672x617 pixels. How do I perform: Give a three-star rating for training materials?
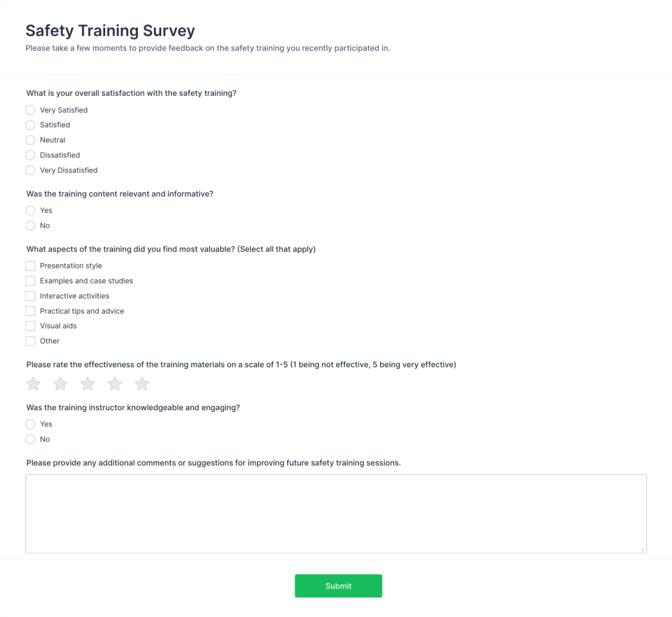pos(87,383)
